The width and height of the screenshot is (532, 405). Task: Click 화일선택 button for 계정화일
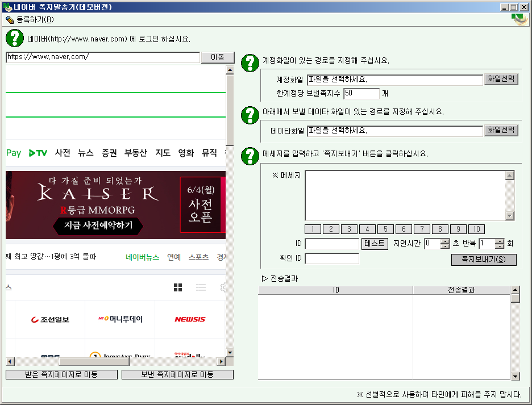(x=501, y=80)
